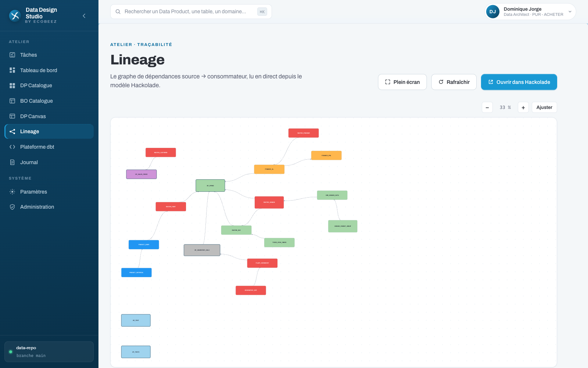Click the search magnifier icon
This screenshot has height=368, width=588.
coord(118,12)
